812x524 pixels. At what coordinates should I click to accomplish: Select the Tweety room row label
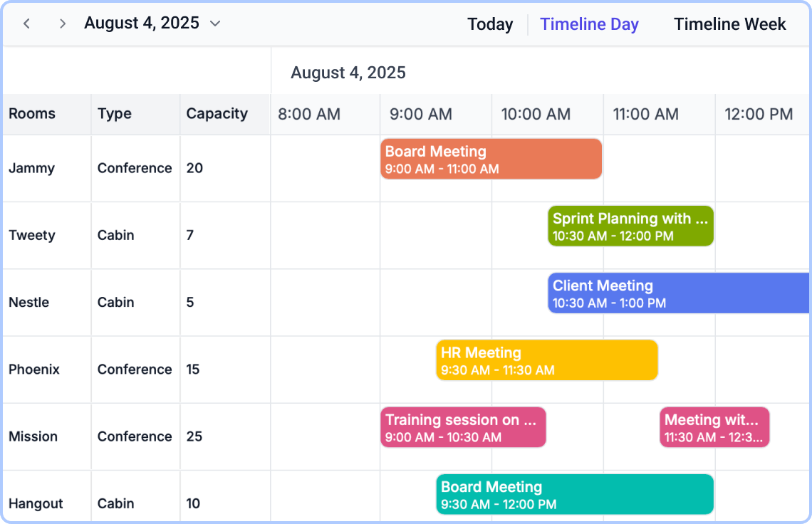point(31,235)
